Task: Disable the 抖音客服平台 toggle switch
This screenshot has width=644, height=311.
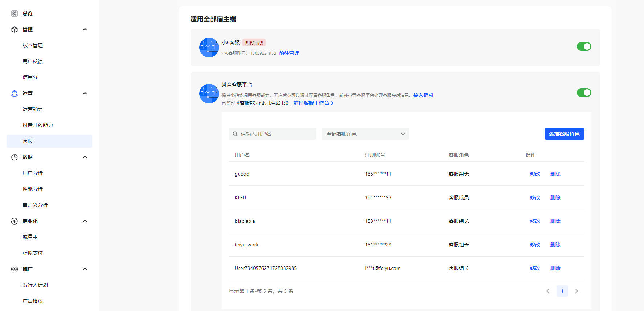Action: click(x=584, y=93)
